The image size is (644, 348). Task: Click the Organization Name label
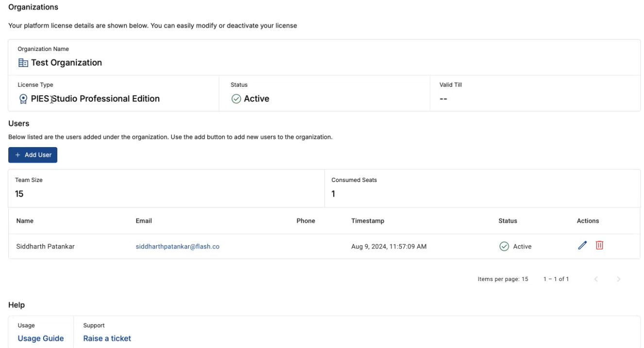pyautogui.click(x=43, y=49)
